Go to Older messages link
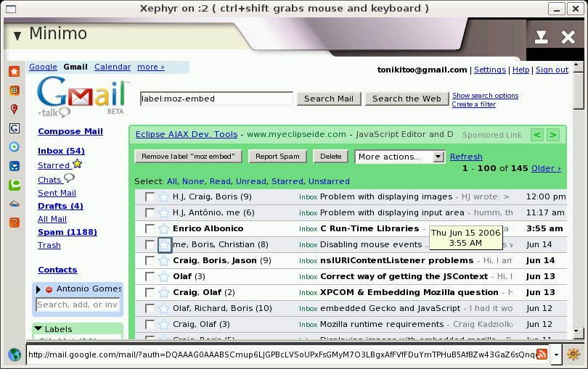The height and width of the screenshot is (369, 588). [x=546, y=169]
